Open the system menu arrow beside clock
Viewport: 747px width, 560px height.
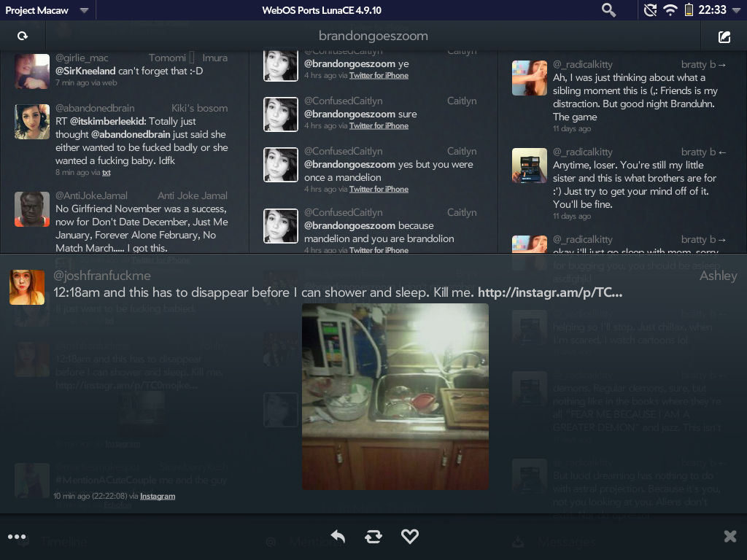pos(736,10)
